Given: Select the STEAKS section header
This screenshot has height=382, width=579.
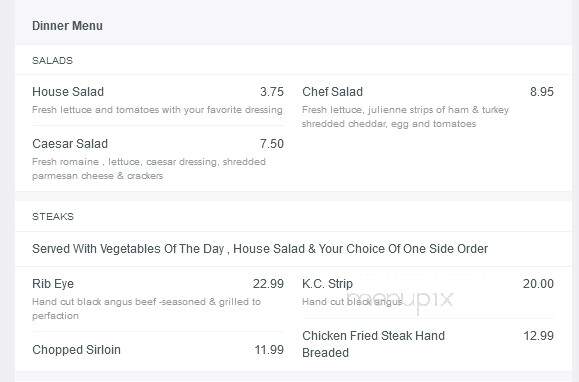Looking at the screenshot, I should (53, 217).
